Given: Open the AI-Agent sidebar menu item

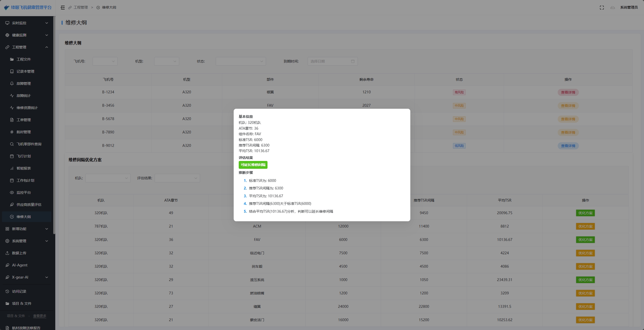Looking at the screenshot, I should [x=26, y=265].
